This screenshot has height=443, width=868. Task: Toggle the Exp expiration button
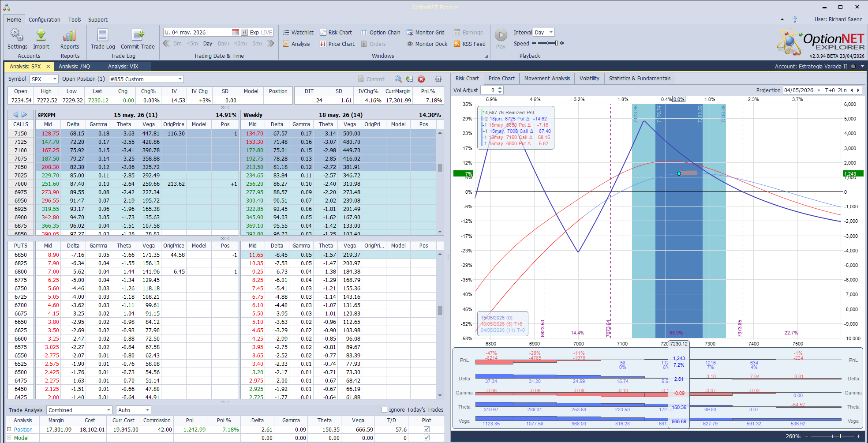254,32
